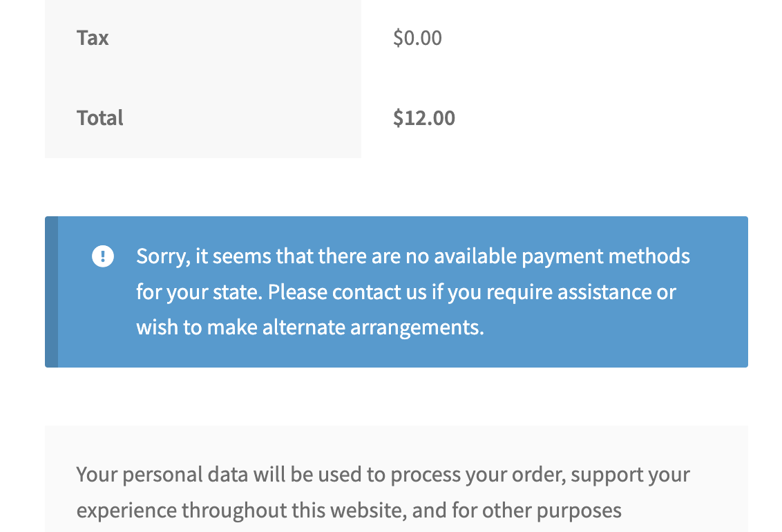
Task: Click 'Please contact us' text in the notice
Action: pyautogui.click(x=347, y=292)
